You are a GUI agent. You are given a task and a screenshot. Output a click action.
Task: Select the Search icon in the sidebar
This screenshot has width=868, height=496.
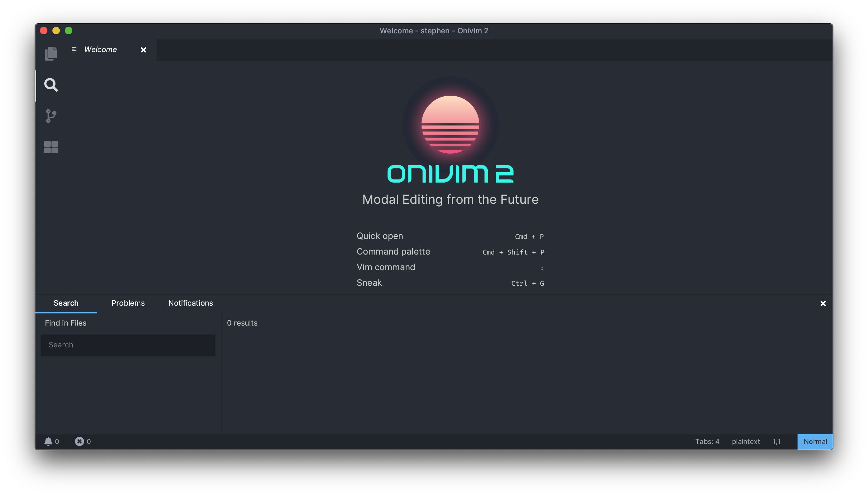[51, 85]
